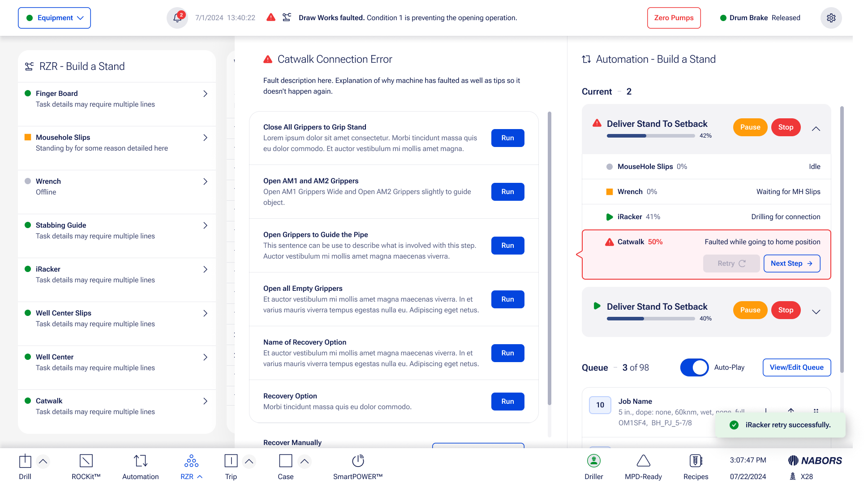Collapse the faulted Deliver Stand To Setback

coord(816,129)
